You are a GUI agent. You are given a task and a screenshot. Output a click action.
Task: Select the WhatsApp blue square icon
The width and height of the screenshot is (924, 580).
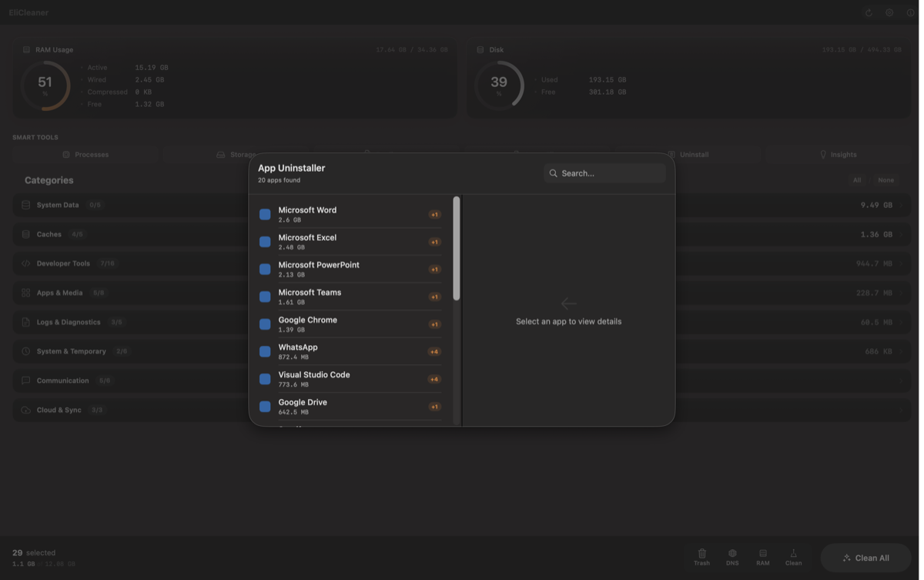(x=265, y=352)
